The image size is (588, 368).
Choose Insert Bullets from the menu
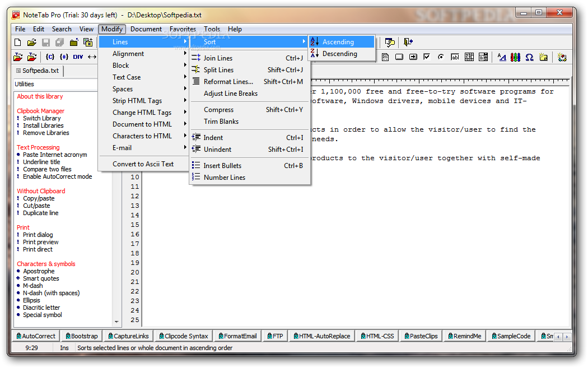click(250, 165)
